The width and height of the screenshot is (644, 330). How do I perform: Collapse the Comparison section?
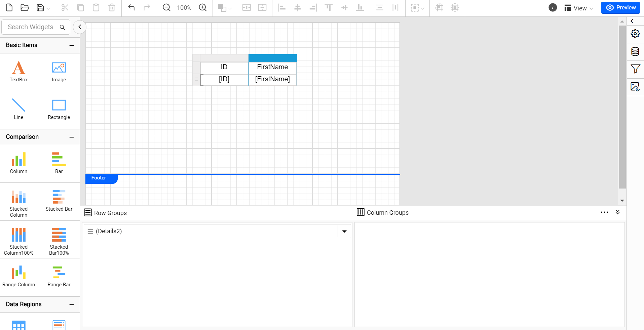click(71, 137)
